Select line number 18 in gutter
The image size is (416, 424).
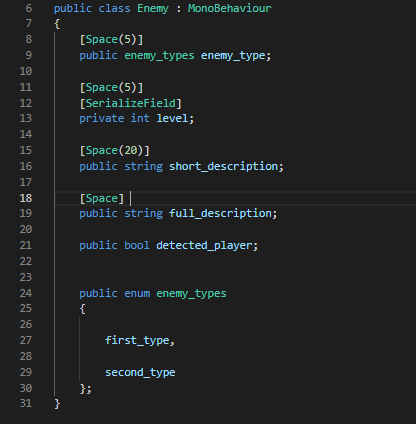tap(26, 198)
